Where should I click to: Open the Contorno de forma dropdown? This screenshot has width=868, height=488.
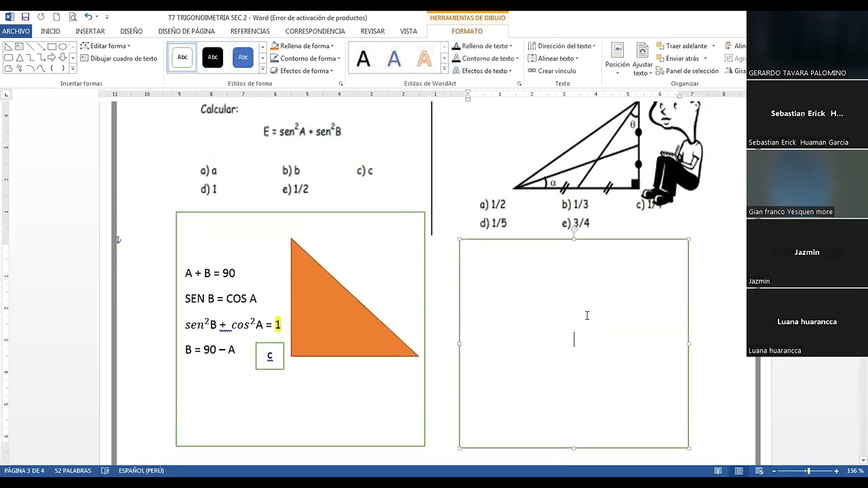(305, 58)
